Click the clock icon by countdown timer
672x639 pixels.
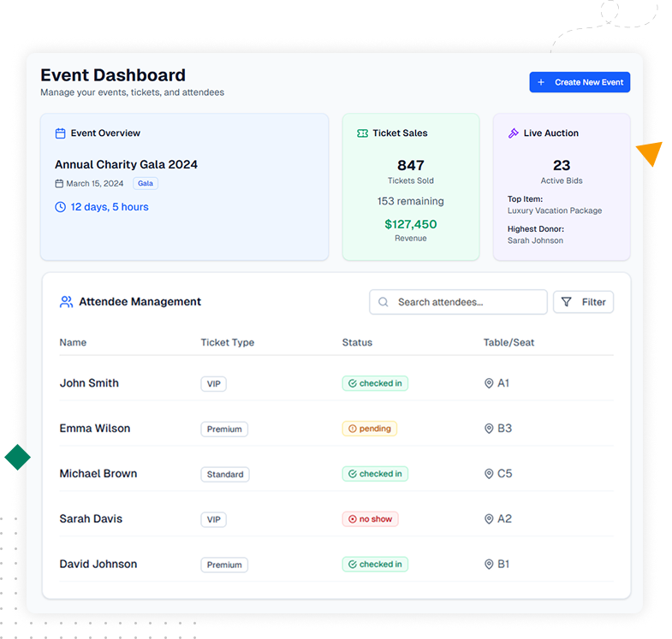61,207
